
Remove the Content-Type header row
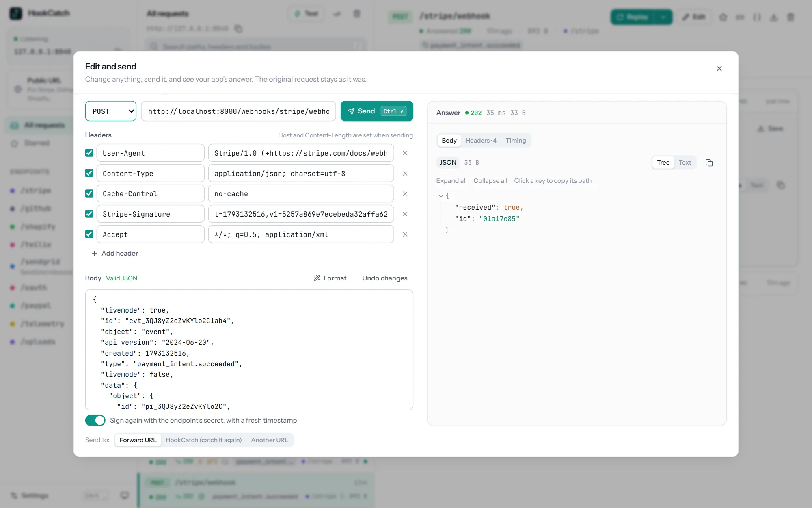tap(405, 174)
